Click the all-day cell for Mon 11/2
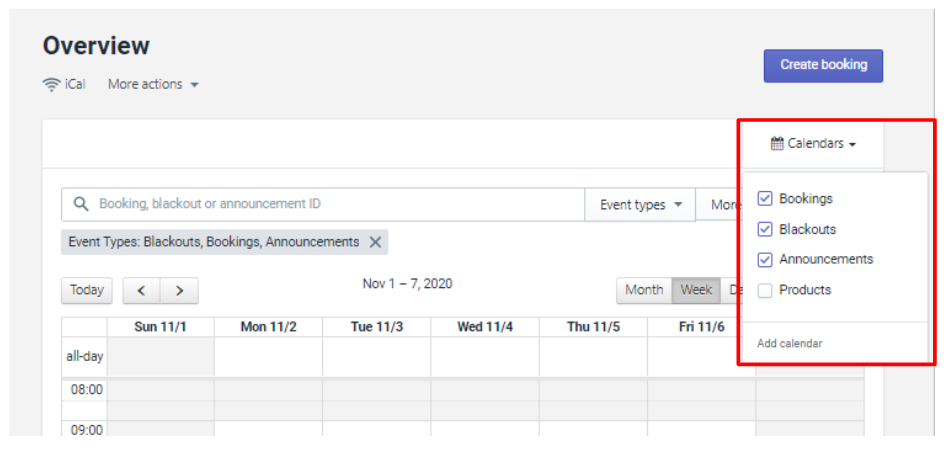Image resolution: width=948 pixels, height=449 pixels. [268, 357]
